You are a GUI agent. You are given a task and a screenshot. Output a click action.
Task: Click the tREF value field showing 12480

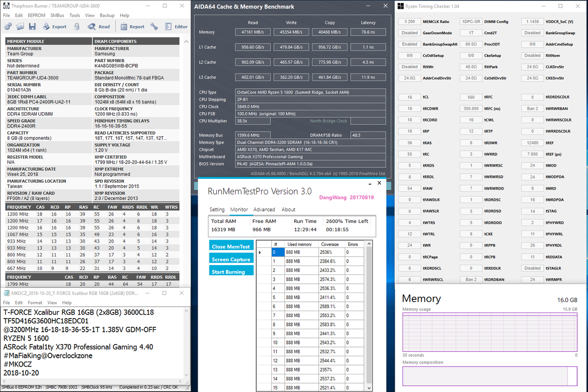point(533,143)
